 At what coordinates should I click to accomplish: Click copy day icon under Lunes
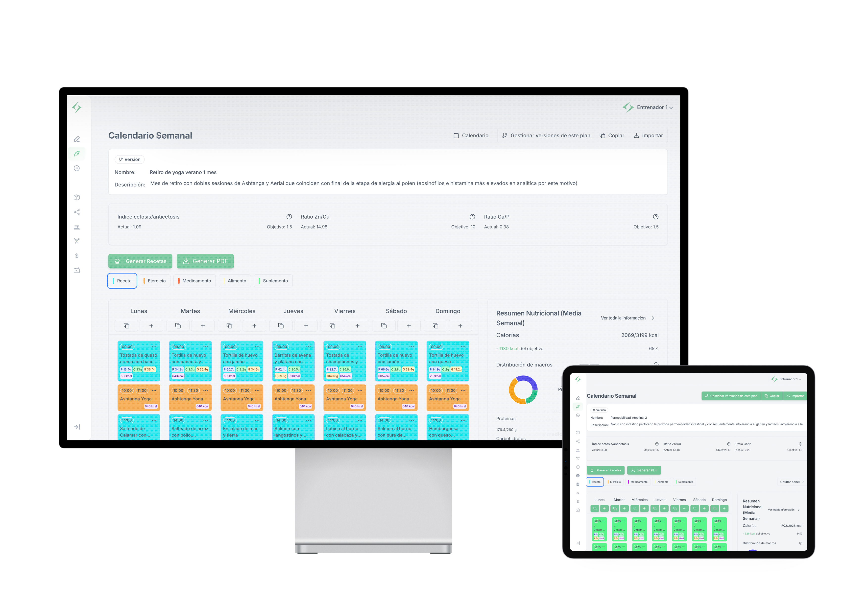coord(126,326)
